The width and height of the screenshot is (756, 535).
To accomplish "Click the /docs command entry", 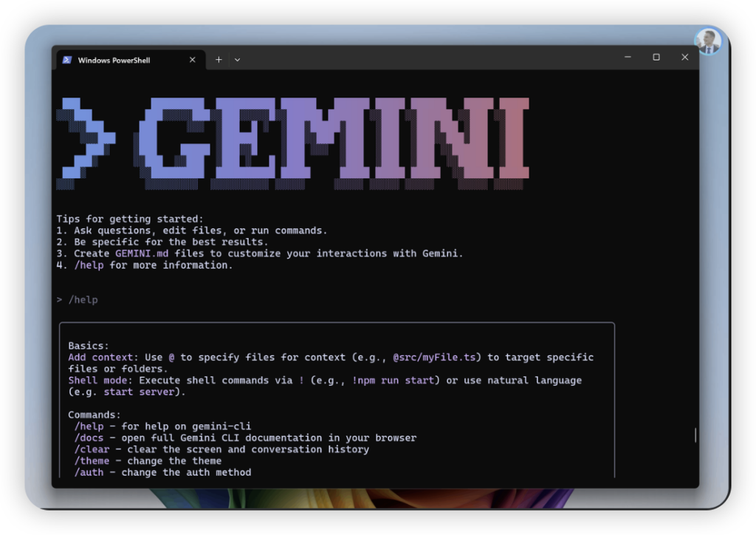I will (89, 437).
